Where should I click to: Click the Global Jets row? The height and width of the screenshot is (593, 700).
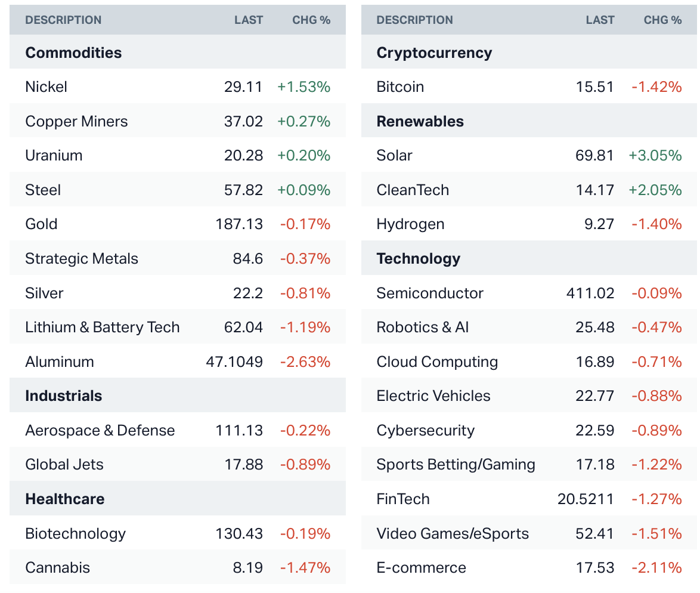click(x=64, y=465)
